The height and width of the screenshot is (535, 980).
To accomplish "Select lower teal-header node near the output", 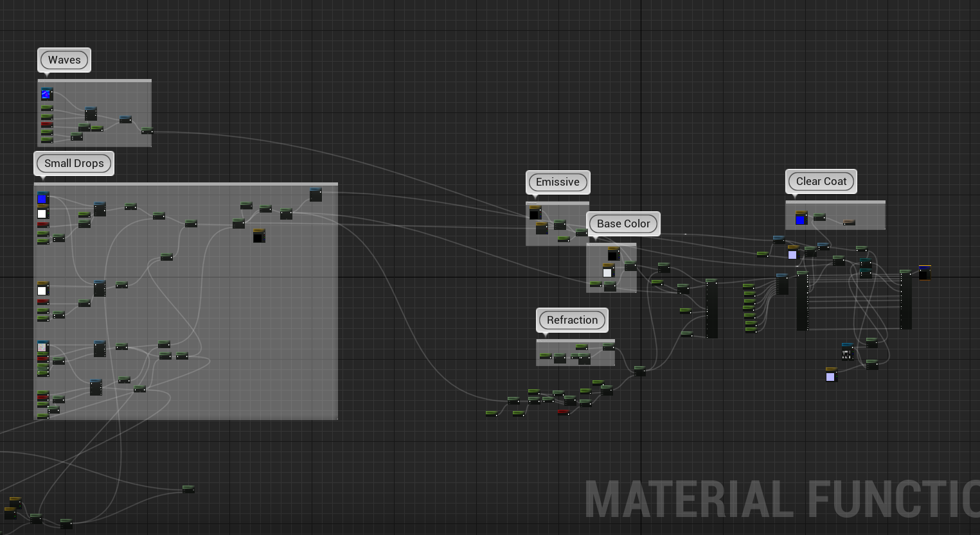I will (x=866, y=273).
